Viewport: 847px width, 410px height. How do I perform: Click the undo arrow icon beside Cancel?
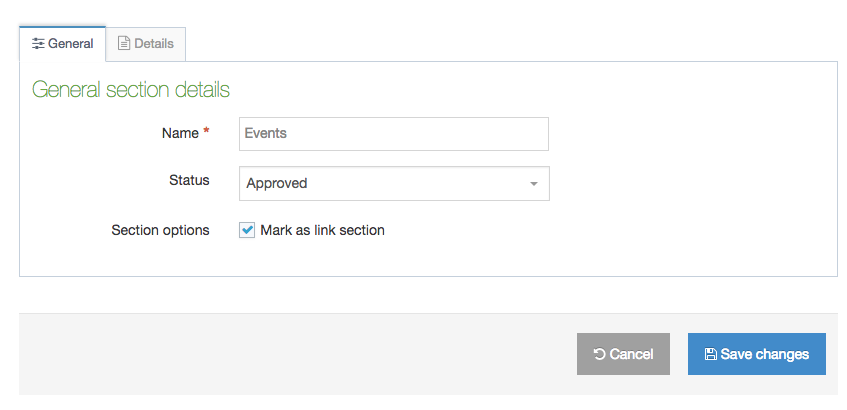pos(599,355)
